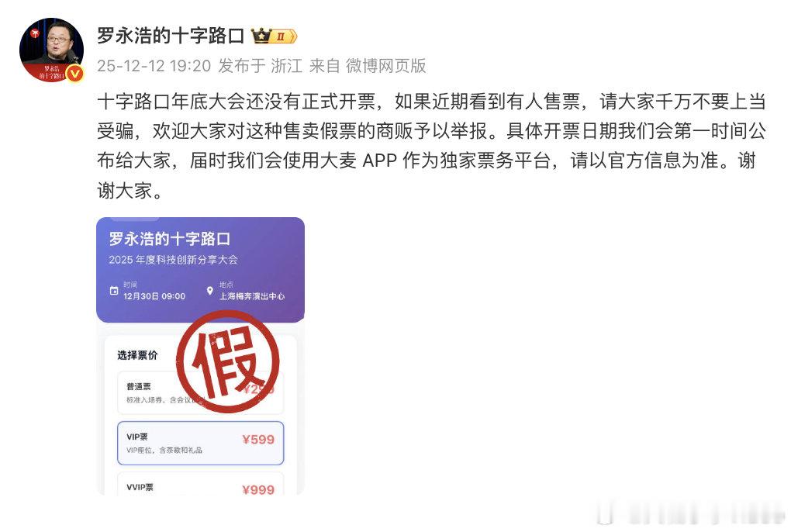
Task: Click the 选择票价 section heading
Action: 137,355
